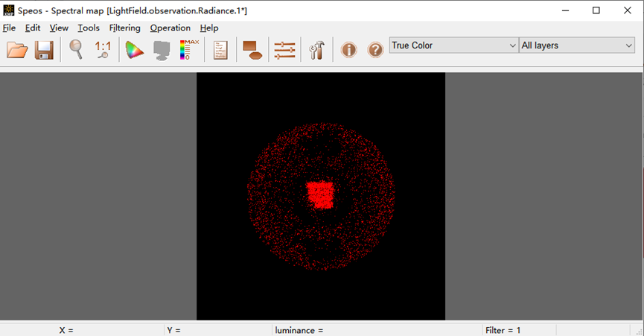Show information with the 'i' icon

348,50
